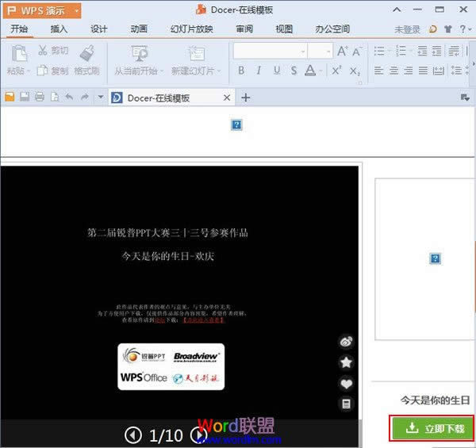Click the Start From Current slide icon
The image size is (476, 448).
point(140,53)
